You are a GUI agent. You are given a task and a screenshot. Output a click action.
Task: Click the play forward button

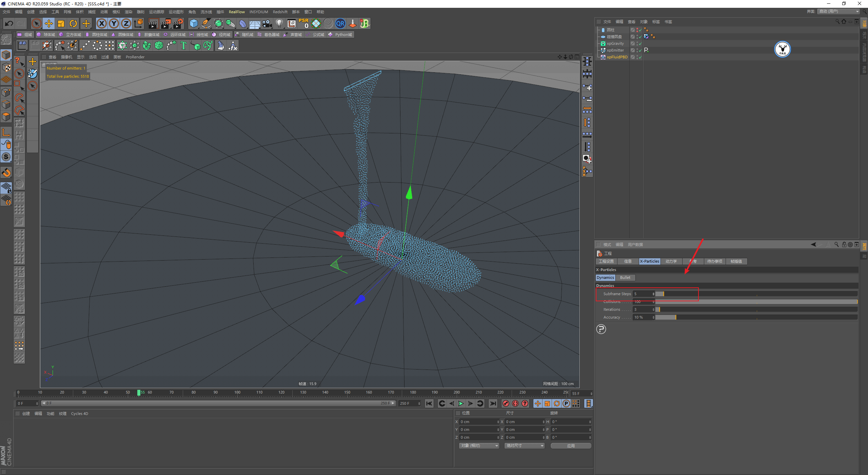click(461, 403)
